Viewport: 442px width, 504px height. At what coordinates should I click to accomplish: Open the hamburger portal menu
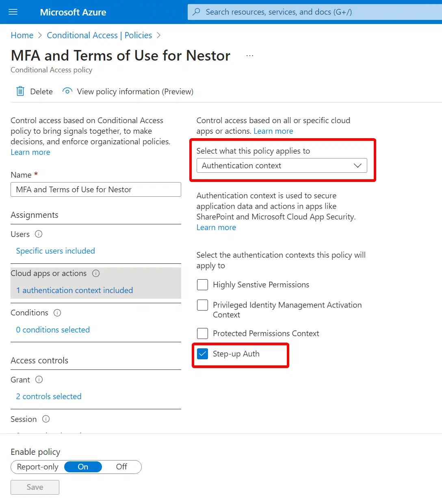click(x=13, y=12)
